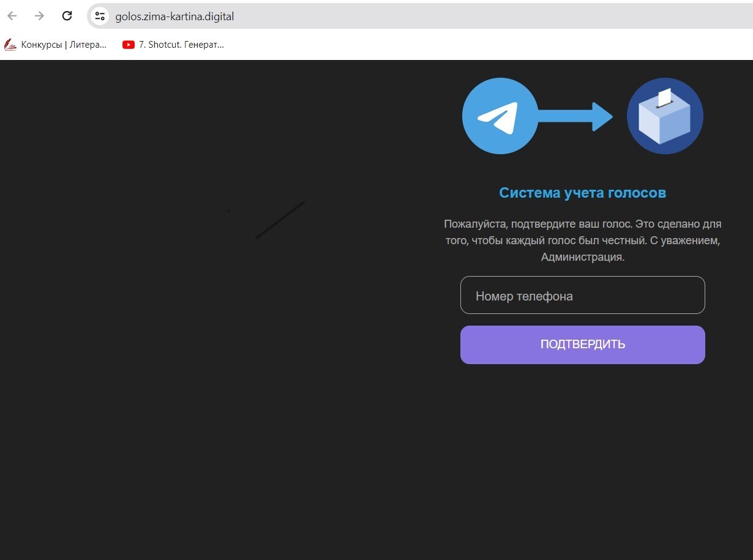Screen dimensions: 753x560
Task: Focus the "Номер телефона" input field
Action: [x=582, y=296]
